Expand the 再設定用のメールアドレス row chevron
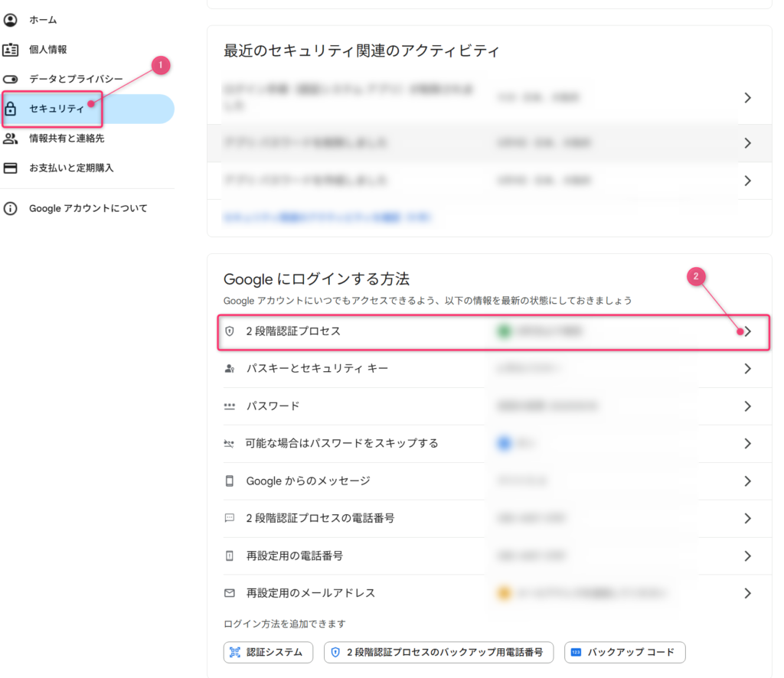The image size is (784, 678). point(747,593)
